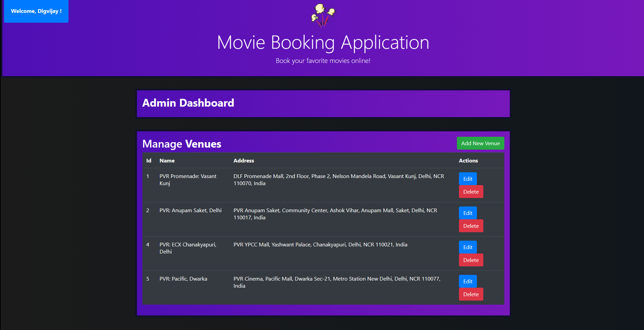
Task: Click the popcorn logo icon
Action: (322, 15)
